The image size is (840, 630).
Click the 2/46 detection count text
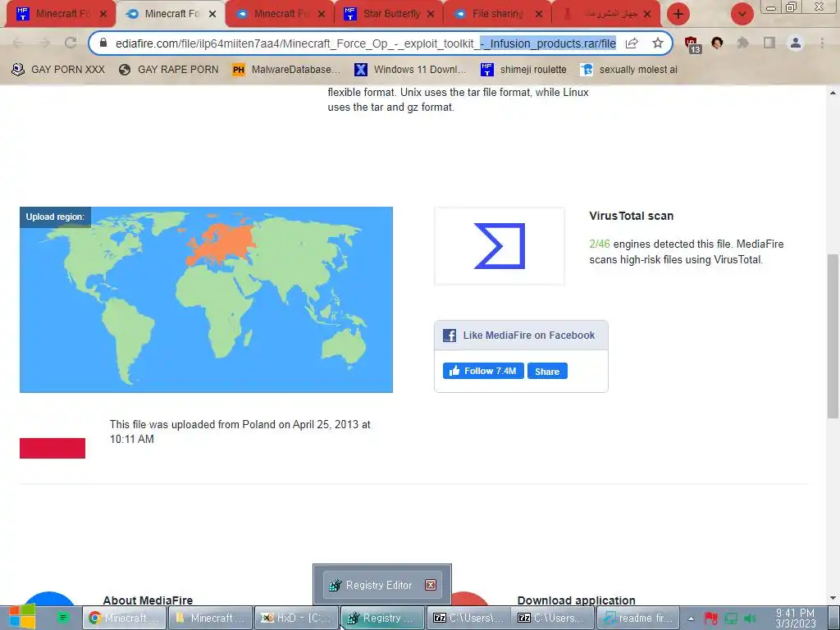600,244
